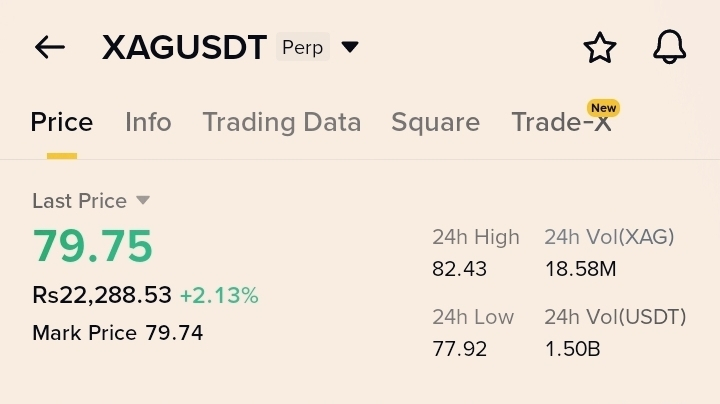Image resolution: width=720 pixels, height=404 pixels.
Task: Tap the Mark Price 79.74 text
Action: (117, 333)
